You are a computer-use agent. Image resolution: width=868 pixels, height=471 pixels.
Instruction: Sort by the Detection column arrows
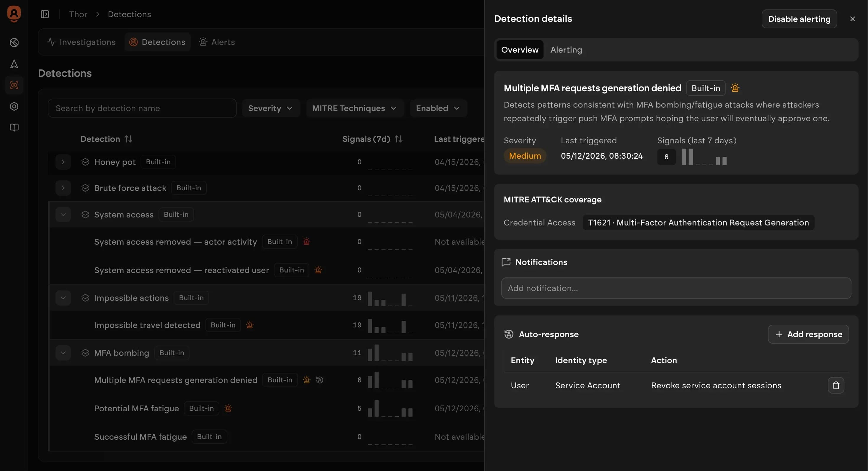click(128, 139)
